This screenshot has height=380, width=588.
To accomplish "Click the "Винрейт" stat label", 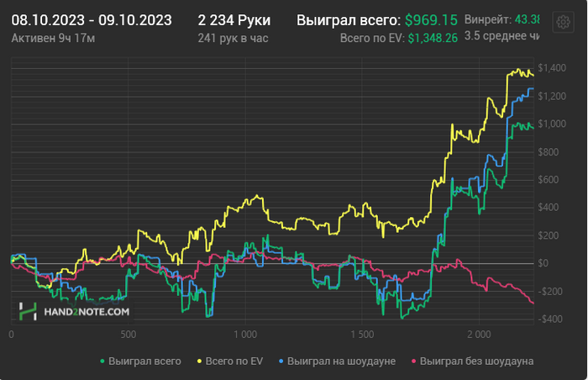I will [488, 19].
